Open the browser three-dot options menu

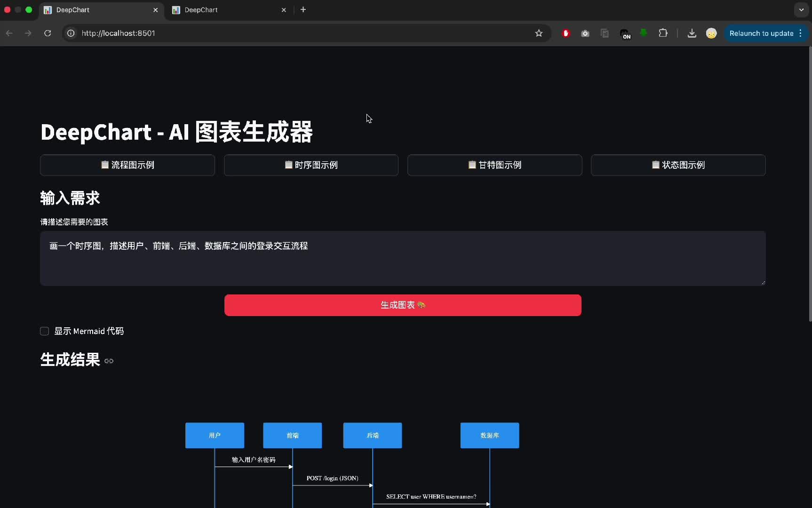(800, 33)
